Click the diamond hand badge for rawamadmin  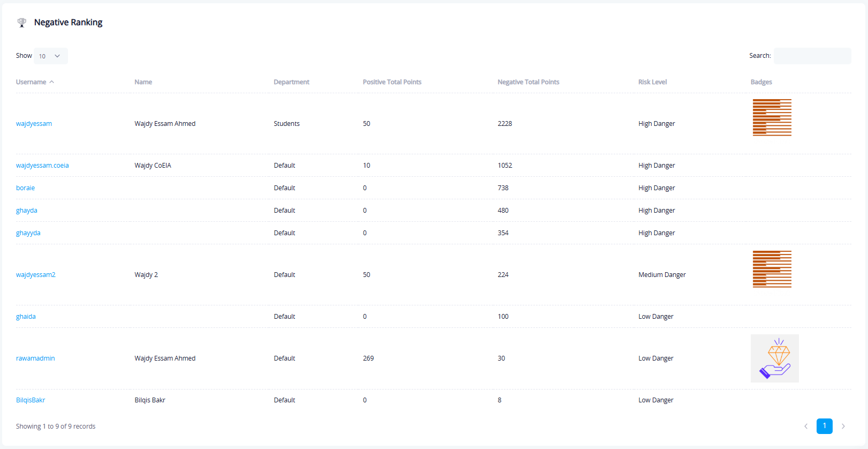click(x=774, y=358)
